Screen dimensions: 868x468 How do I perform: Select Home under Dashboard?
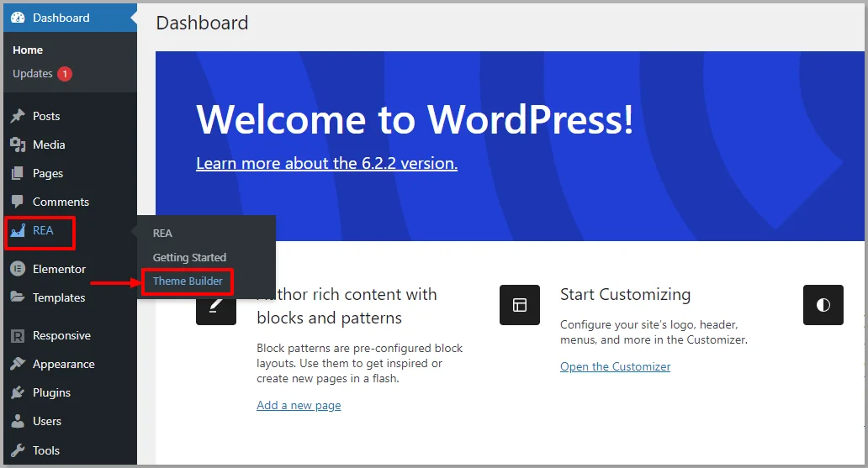[28, 50]
